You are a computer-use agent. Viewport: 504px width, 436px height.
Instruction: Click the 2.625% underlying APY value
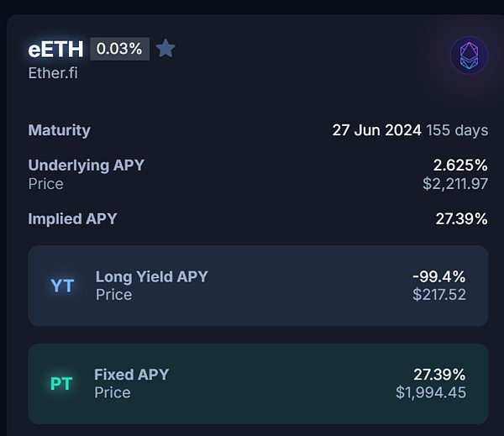coord(459,165)
